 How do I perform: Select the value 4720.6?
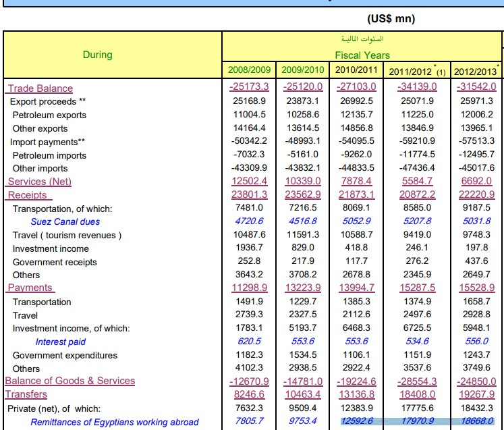(249, 221)
